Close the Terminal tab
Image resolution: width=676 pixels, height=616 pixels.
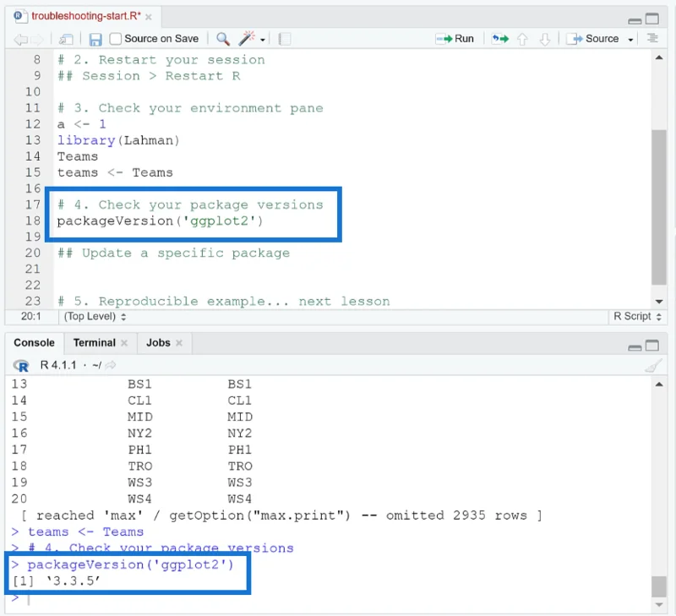pos(124,343)
